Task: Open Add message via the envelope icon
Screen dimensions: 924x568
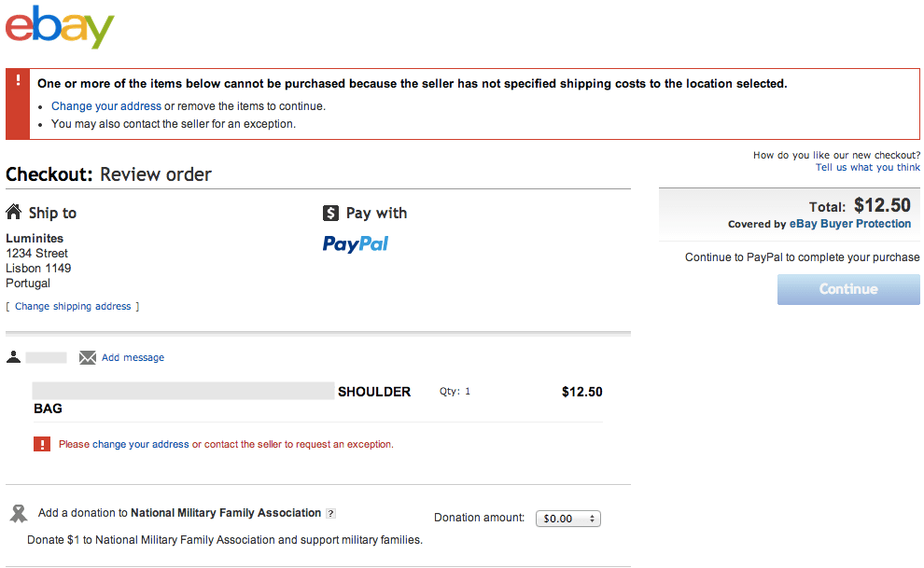Action: point(87,356)
